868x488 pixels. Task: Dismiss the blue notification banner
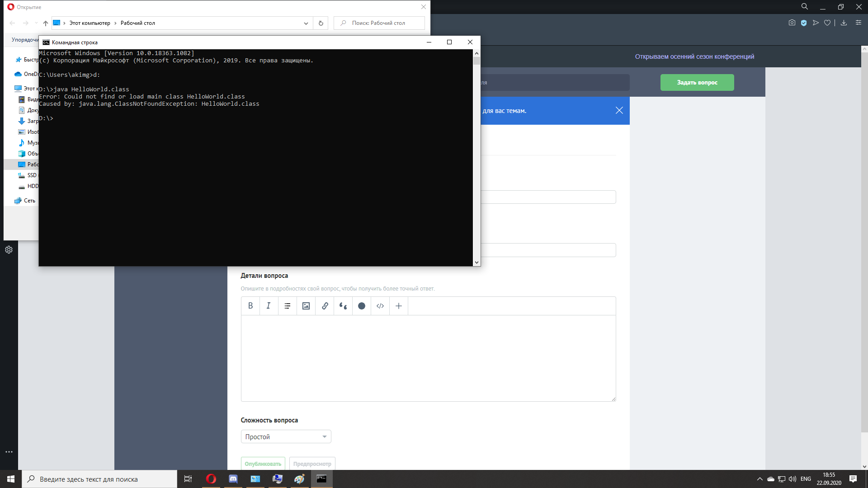(619, 110)
